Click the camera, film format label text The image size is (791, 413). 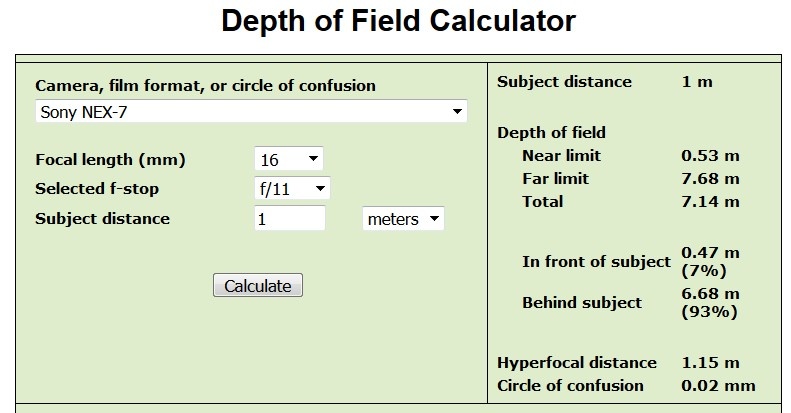(205, 85)
